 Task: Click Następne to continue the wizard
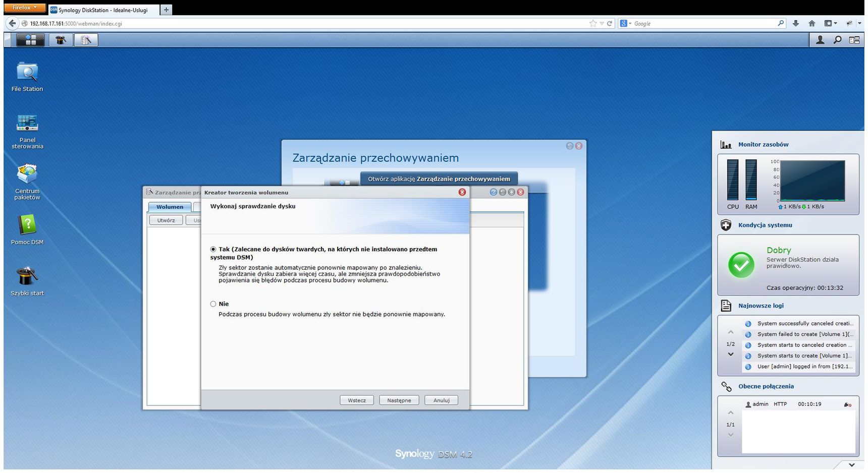[x=399, y=400]
